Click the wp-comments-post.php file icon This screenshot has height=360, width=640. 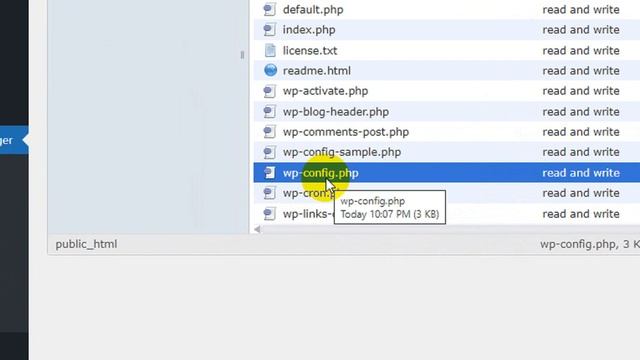[269, 132]
